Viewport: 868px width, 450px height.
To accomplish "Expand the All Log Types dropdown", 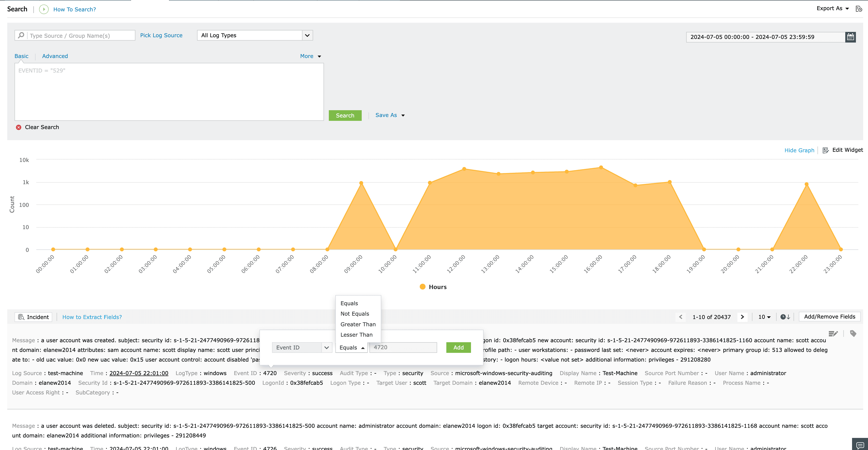I will pyautogui.click(x=307, y=35).
